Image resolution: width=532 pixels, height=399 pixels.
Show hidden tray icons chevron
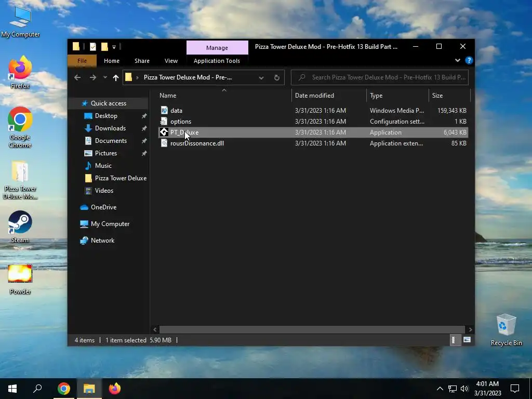click(440, 389)
